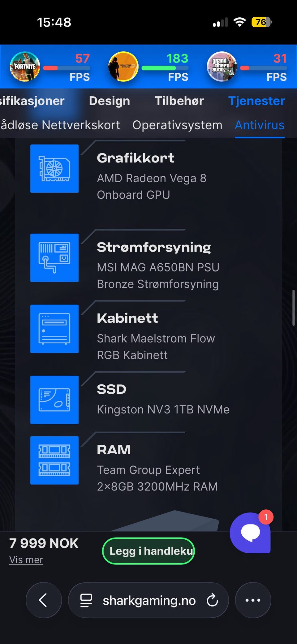The width and height of the screenshot is (297, 644).
Task: Tap the Grand Theft Auto game icon
Action: pyautogui.click(x=222, y=67)
